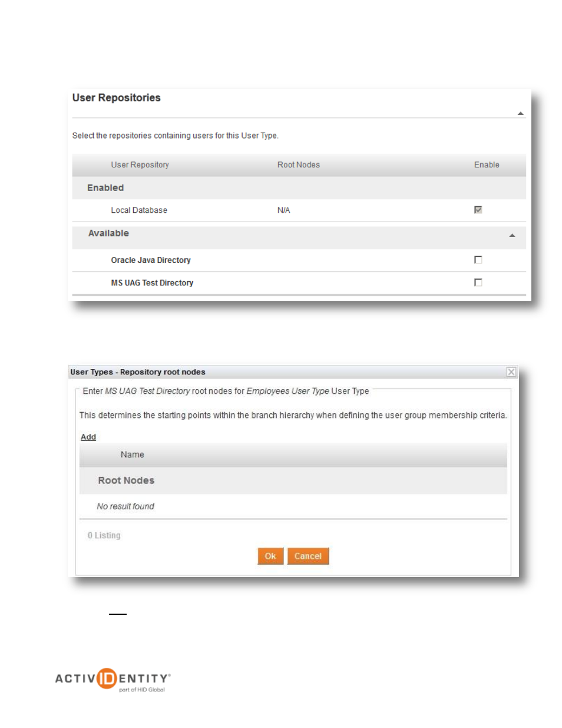Click the Enable column header
Viewport: 562px width, 728px height.
pyautogui.click(x=487, y=165)
